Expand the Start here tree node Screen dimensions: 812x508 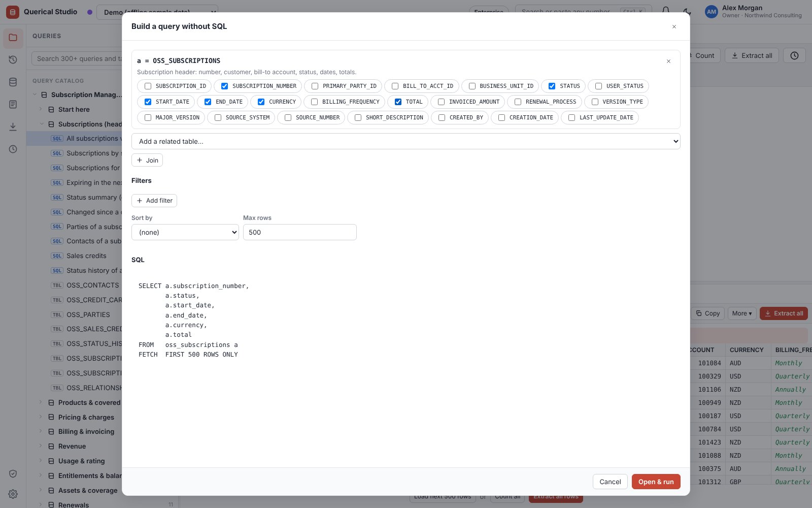pyautogui.click(x=41, y=110)
